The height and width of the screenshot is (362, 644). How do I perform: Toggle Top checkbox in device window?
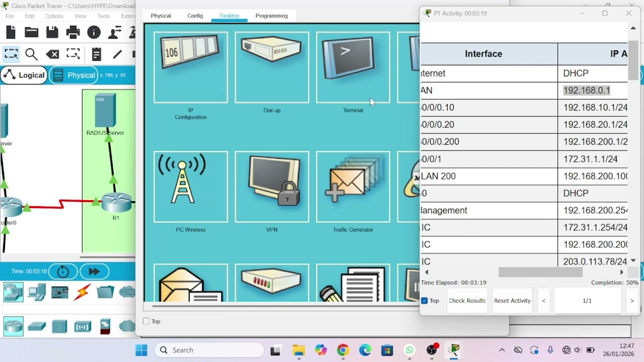(146, 321)
